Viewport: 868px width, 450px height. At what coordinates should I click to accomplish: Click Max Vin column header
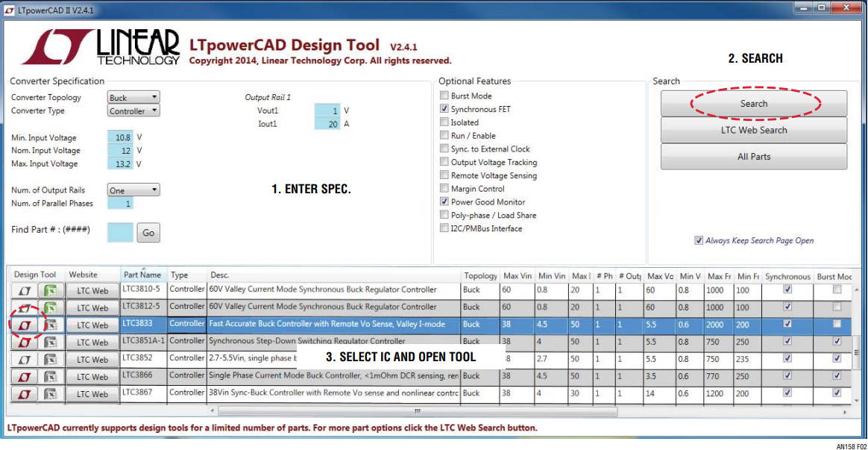point(517,276)
